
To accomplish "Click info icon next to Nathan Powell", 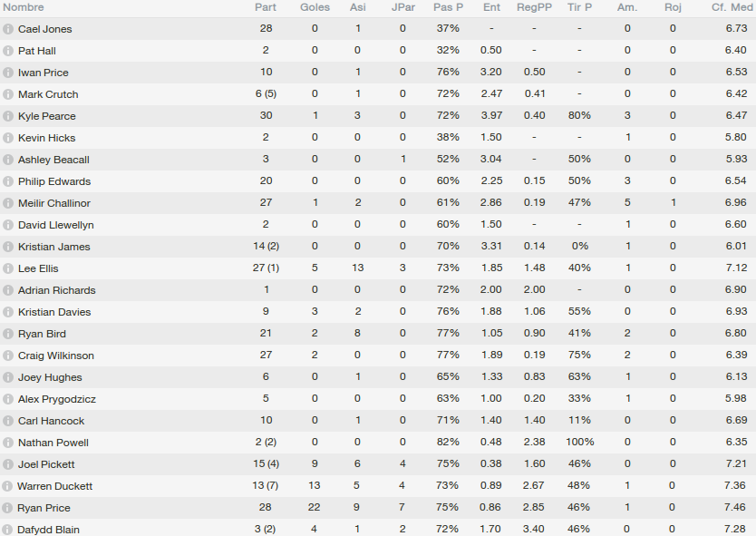I will tap(8, 443).
